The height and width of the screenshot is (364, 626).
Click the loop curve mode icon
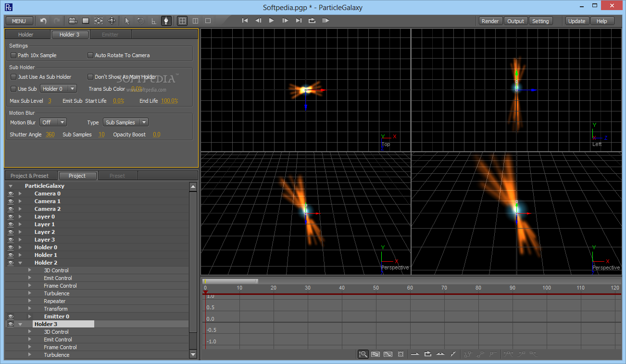tap(427, 354)
